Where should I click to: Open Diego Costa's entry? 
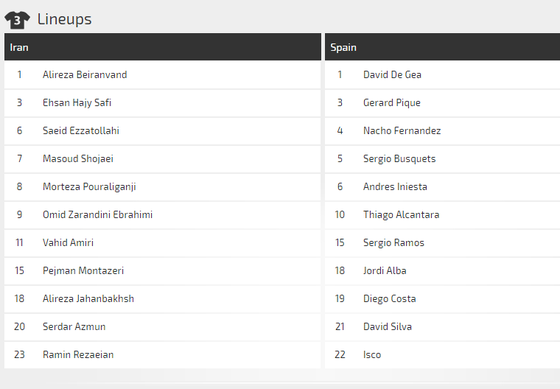click(x=389, y=299)
